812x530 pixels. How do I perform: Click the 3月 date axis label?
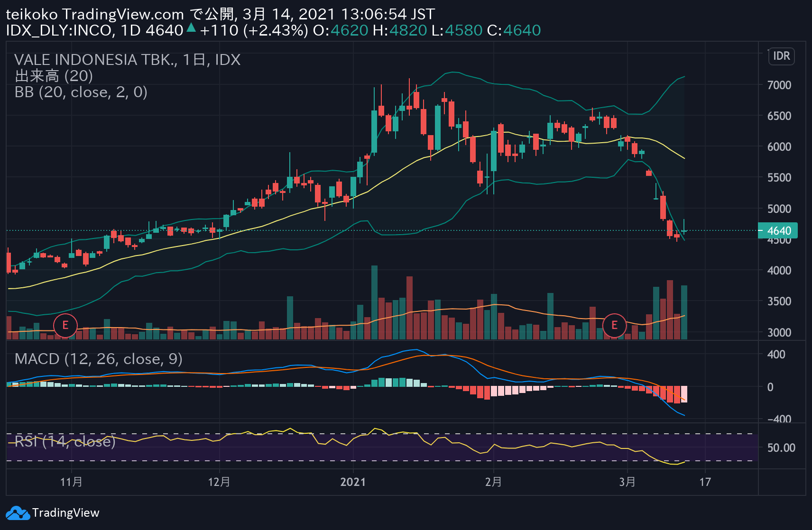627,482
